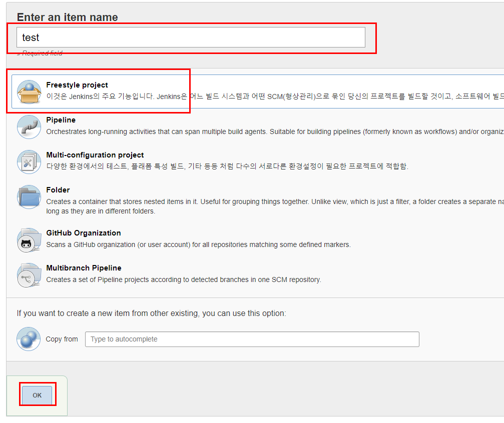Click the Folder item icon
The height and width of the screenshot is (423, 504).
pos(29,197)
